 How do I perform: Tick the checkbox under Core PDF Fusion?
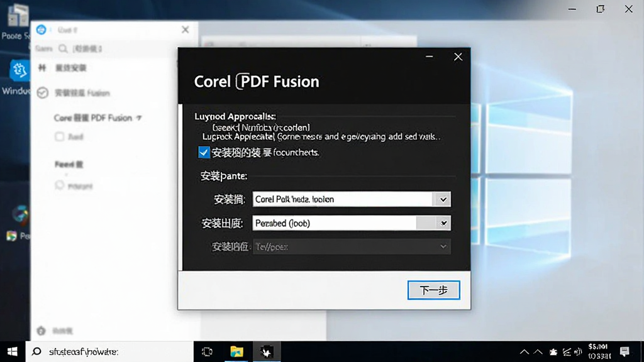click(x=60, y=136)
